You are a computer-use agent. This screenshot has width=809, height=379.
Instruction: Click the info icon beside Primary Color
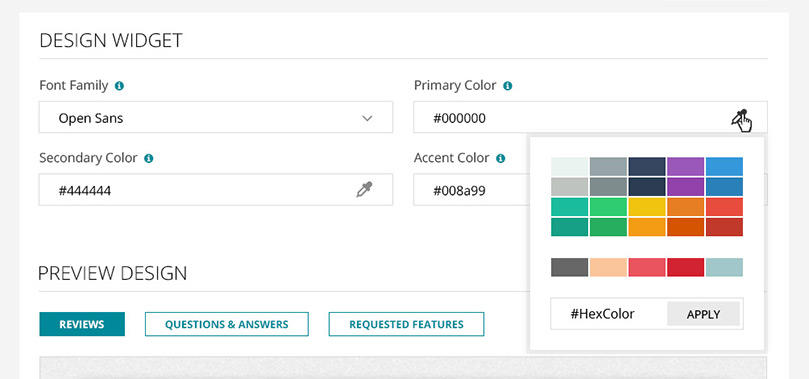click(x=508, y=86)
